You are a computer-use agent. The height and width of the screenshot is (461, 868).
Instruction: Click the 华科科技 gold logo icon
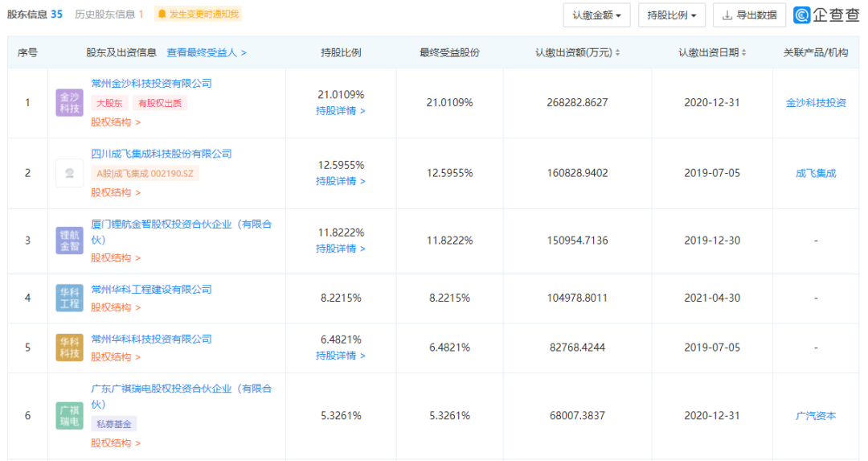[x=69, y=348]
